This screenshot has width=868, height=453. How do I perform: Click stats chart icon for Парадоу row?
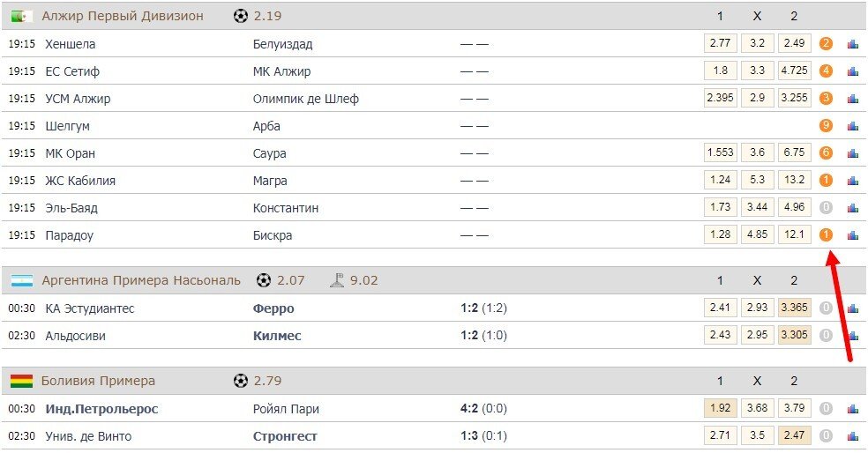[x=852, y=235]
